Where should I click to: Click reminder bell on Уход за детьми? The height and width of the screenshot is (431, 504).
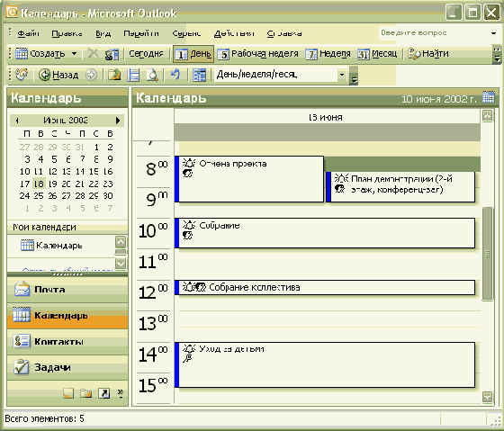pyautogui.click(x=189, y=348)
